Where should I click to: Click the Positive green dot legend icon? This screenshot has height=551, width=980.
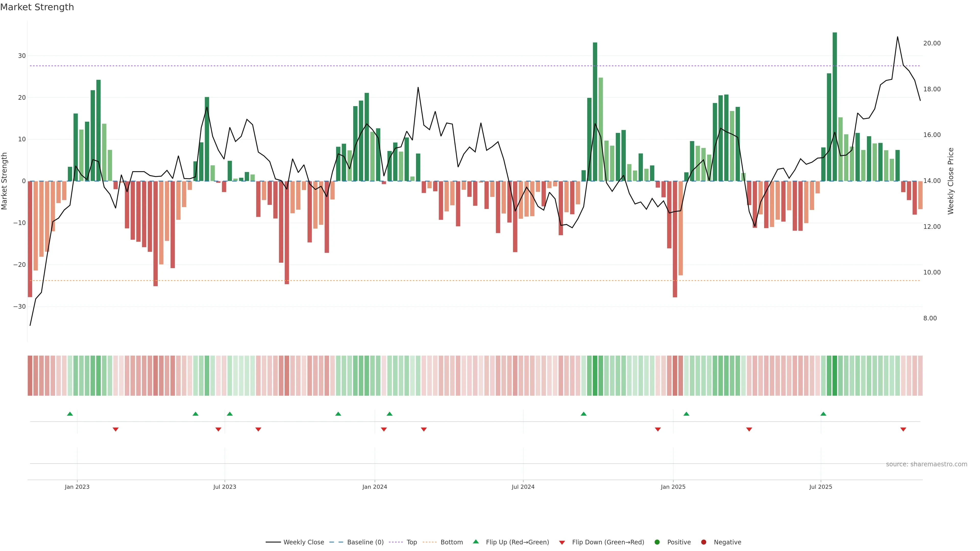click(x=657, y=542)
